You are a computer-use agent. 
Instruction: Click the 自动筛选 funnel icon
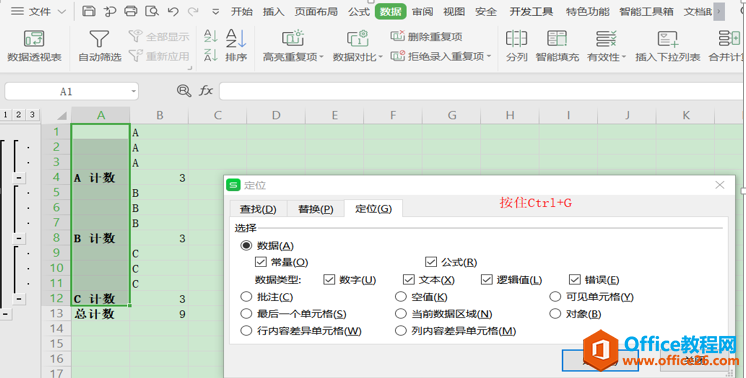coord(99,39)
